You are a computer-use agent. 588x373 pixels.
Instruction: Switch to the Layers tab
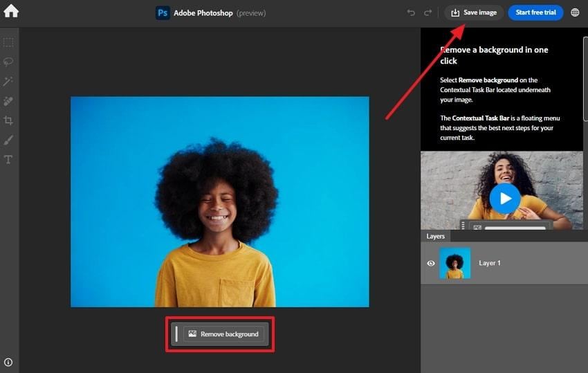435,236
